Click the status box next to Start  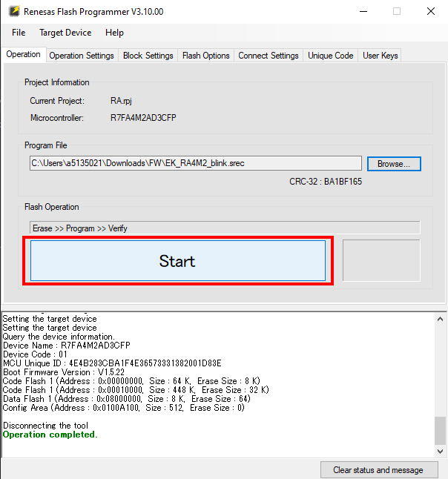coord(381,260)
